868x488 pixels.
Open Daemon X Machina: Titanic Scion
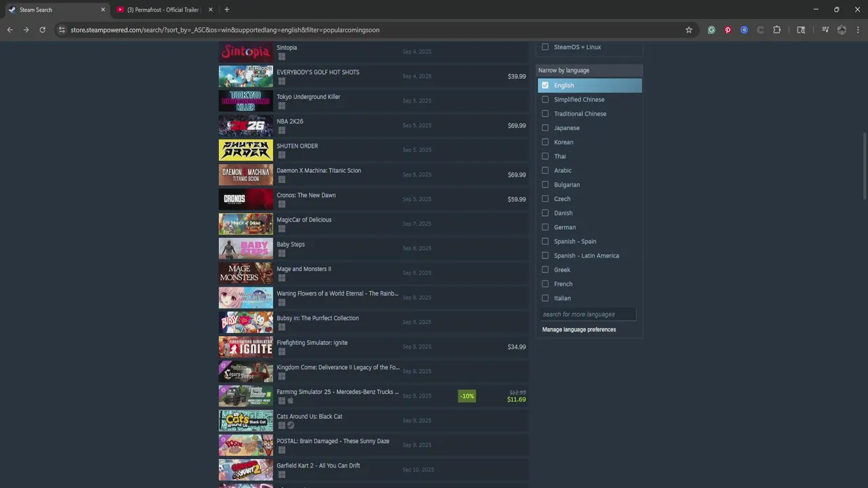tap(373, 175)
